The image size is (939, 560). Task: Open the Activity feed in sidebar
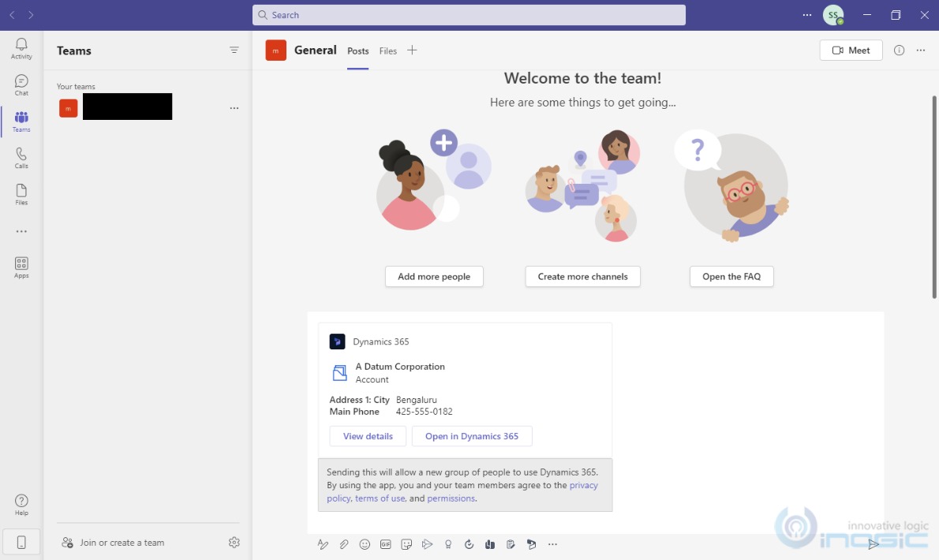[21, 48]
